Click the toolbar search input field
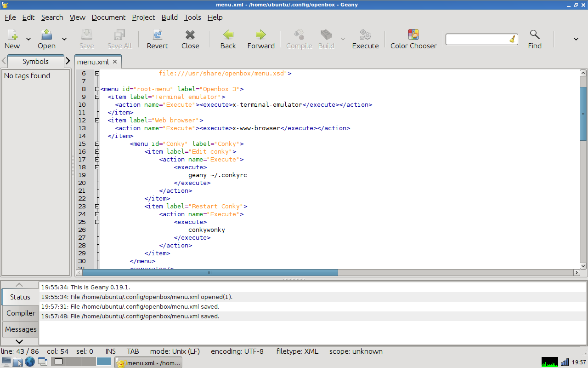 [477, 40]
